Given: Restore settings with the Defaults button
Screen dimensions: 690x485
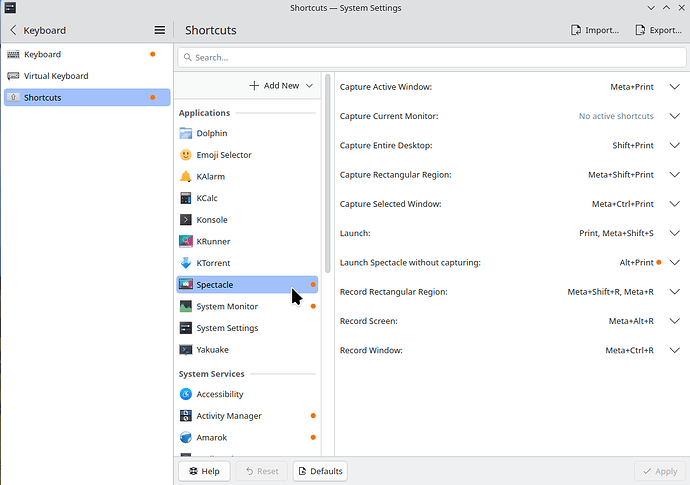Looking at the screenshot, I should (320, 471).
